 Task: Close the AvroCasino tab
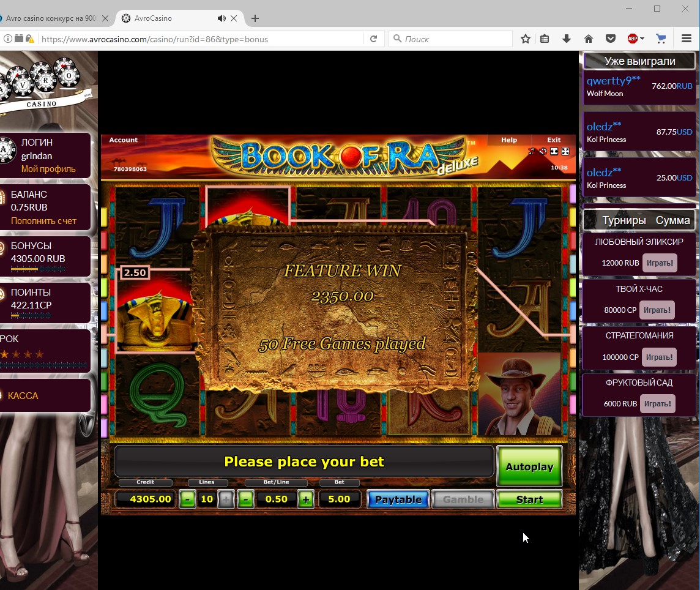234,18
